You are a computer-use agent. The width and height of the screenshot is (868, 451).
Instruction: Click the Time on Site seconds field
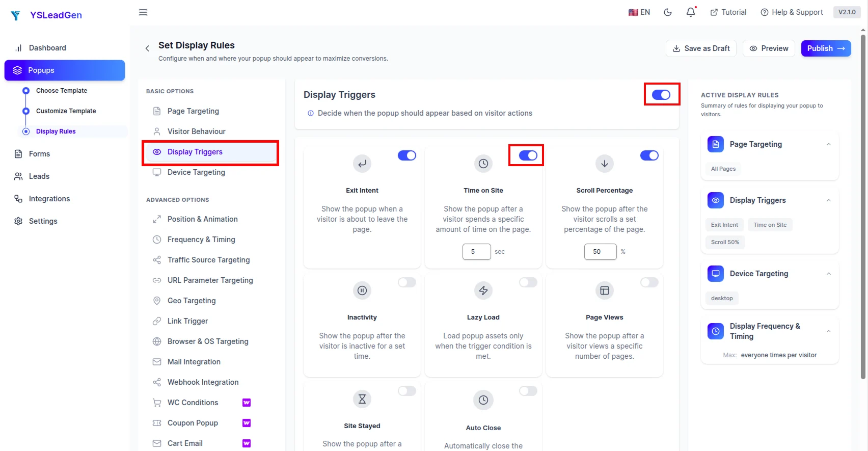point(477,252)
